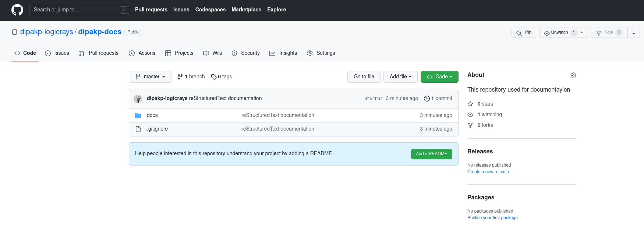Click the .gitignore file icon

tap(138, 129)
